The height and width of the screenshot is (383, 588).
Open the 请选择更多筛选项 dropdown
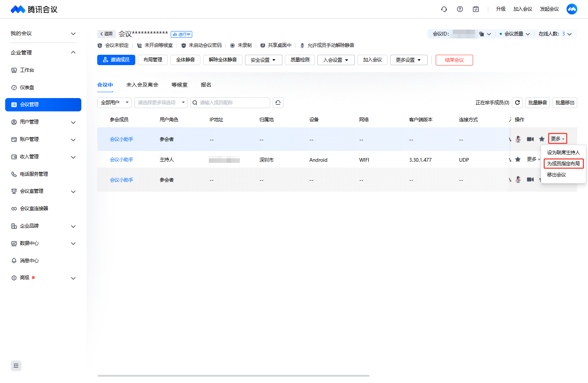point(161,103)
